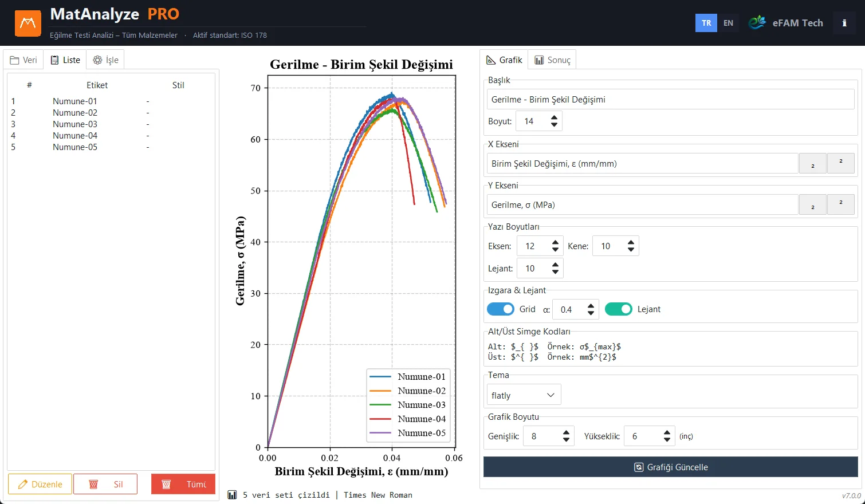Image resolution: width=865 pixels, height=504 pixels.
Task: Click the chart icon in the status bar
Action: [232, 495]
